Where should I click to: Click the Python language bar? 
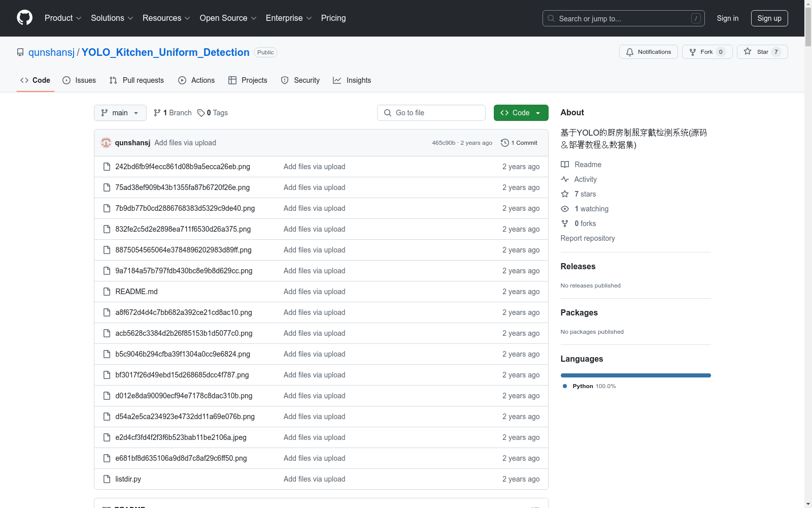[x=636, y=375]
